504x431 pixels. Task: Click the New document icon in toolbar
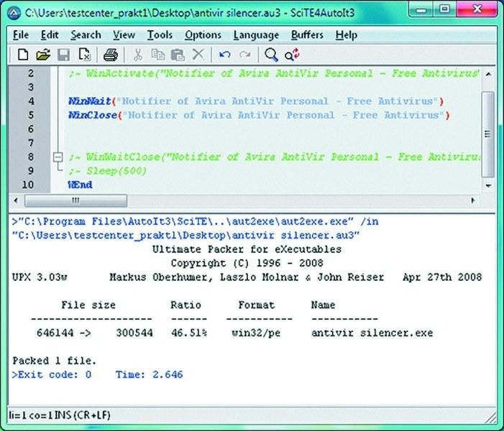[23, 55]
